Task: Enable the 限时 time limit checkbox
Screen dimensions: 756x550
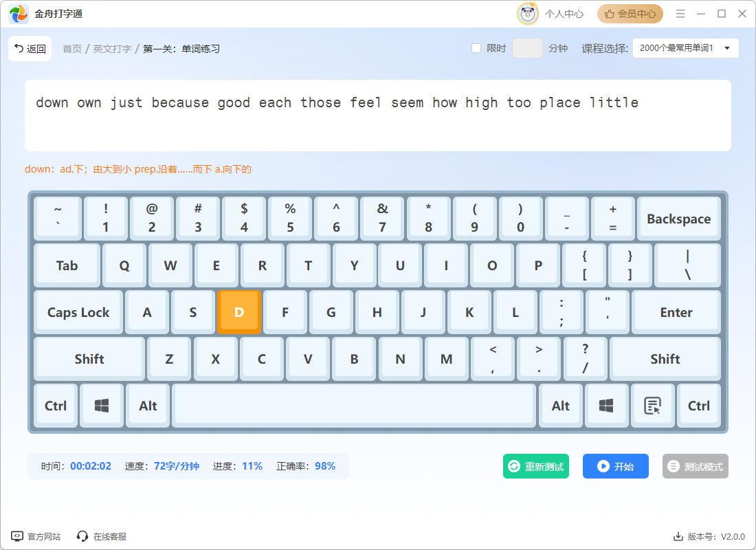Action: tap(476, 48)
